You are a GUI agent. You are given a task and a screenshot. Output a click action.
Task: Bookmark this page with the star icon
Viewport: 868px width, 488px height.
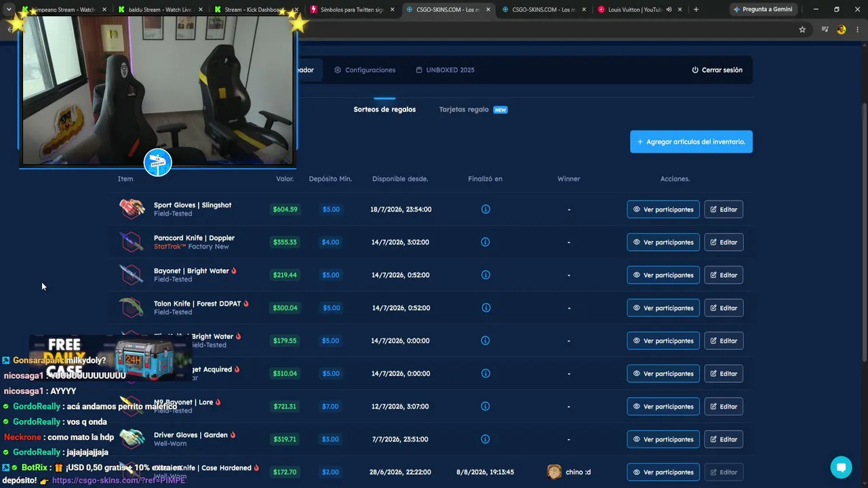pos(802,30)
